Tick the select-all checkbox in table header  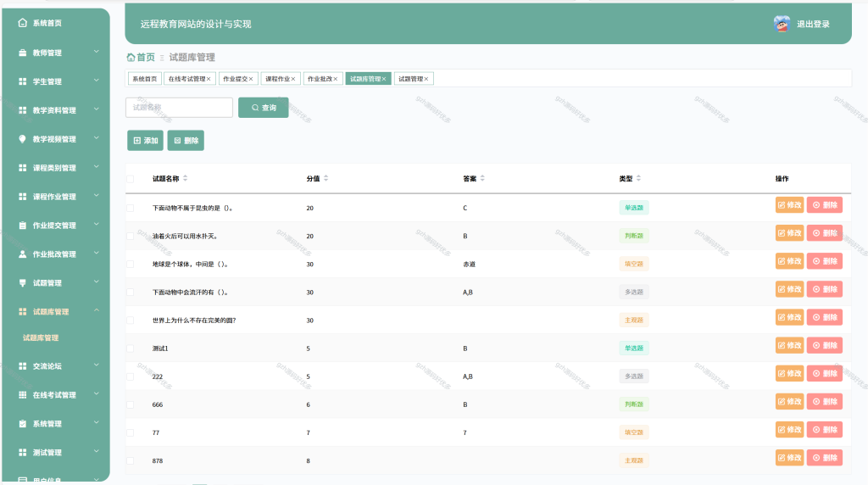[130, 179]
